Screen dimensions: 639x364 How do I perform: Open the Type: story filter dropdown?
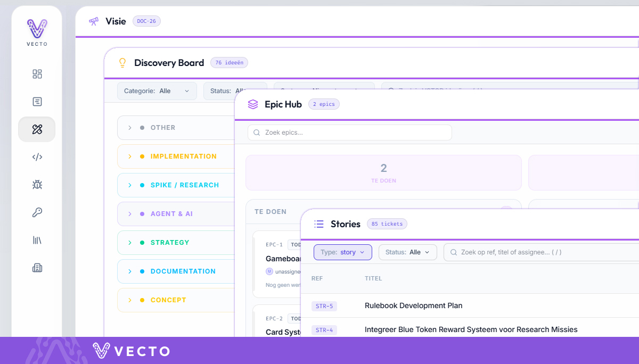342,252
